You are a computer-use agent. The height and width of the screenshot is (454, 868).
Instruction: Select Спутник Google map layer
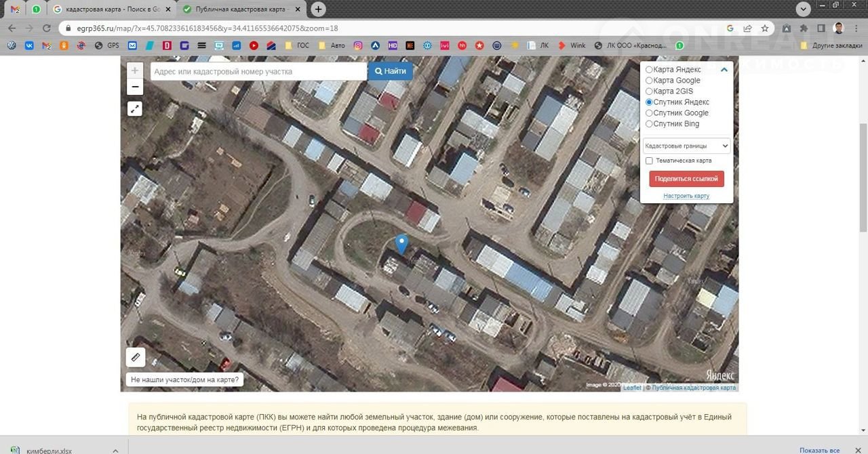(649, 113)
